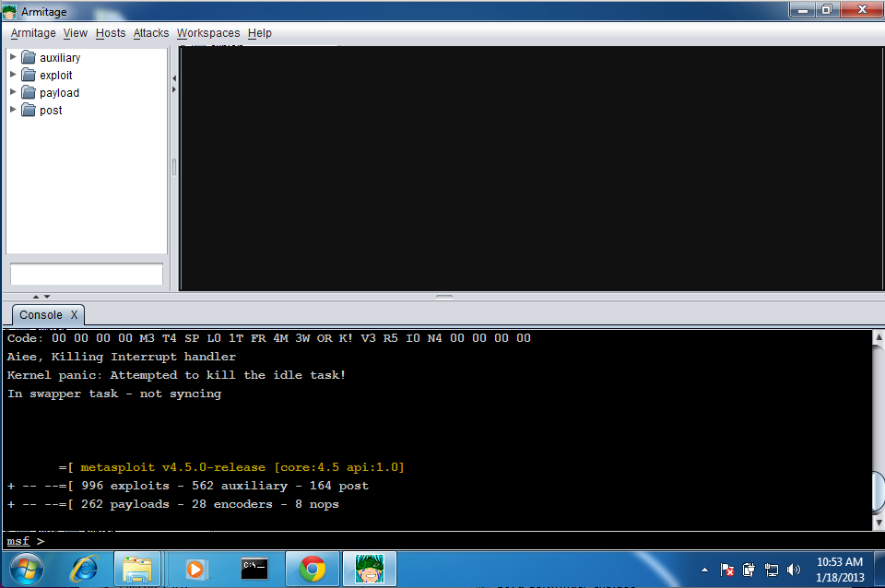Click the exploit tree label
885x588 pixels.
(56, 75)
